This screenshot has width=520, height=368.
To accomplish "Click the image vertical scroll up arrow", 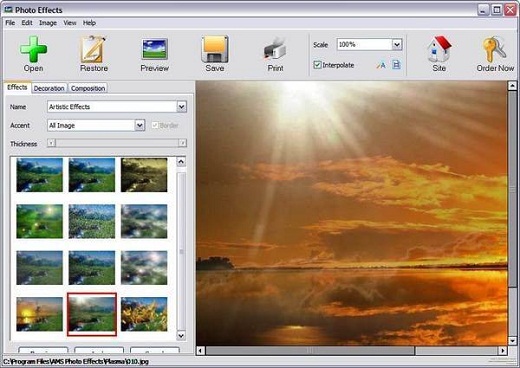I will click(512, 86).
